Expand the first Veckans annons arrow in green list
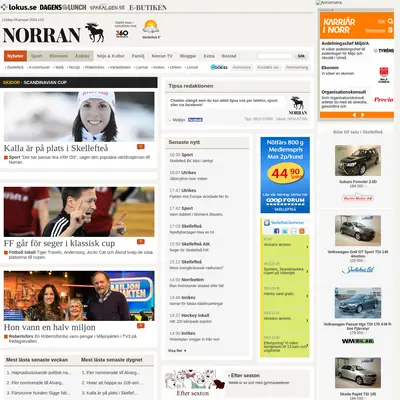The width and height of the screenshot is (400, 400). [307, 247]
